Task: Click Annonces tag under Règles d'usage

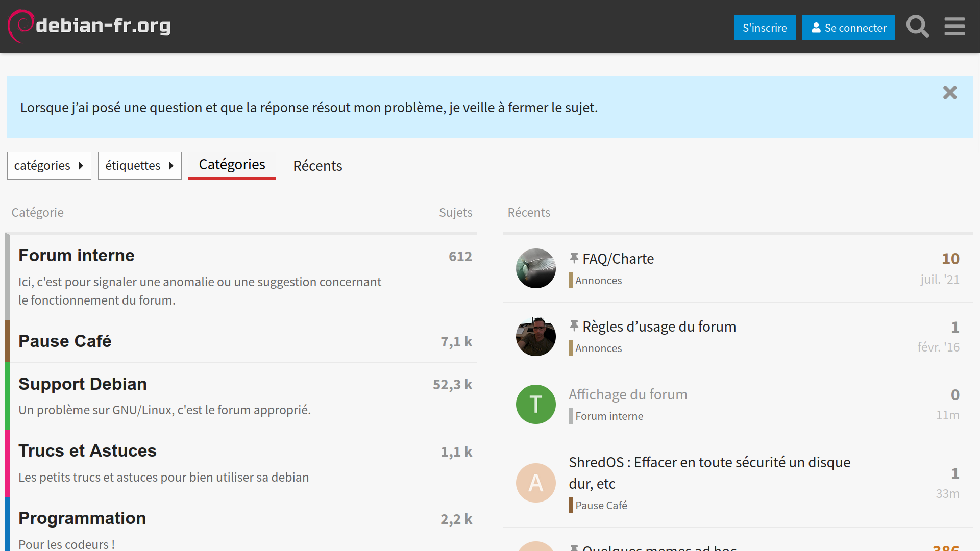Action: (x=595, y=348)
